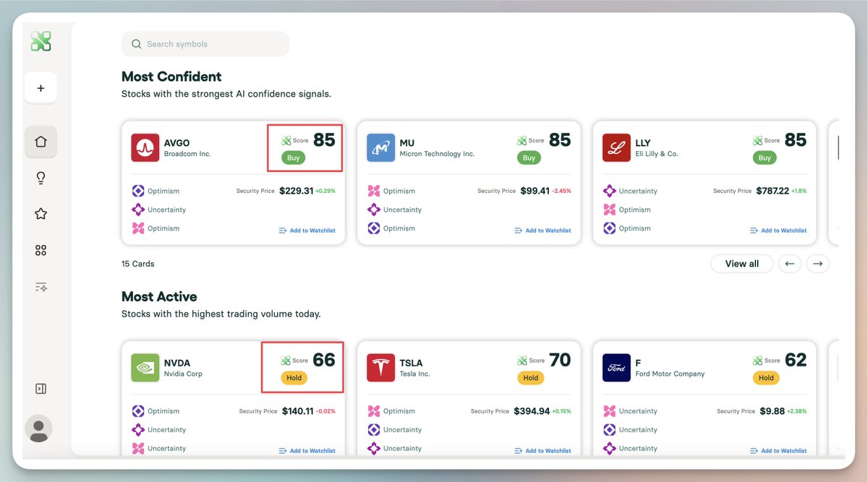The height and width of the screenshot is (482, 868).
Task: Open the Home page icon
Action: (x=41, y=142)
